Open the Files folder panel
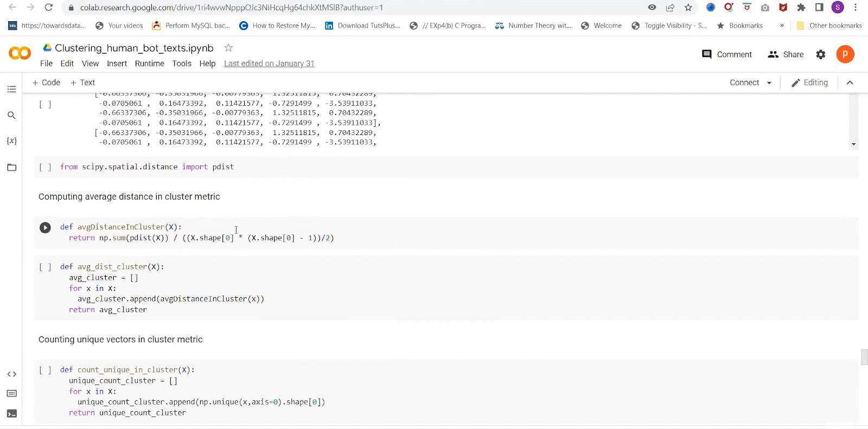The height and width of the screenshot is (429, 868). [x=11, y=168]
